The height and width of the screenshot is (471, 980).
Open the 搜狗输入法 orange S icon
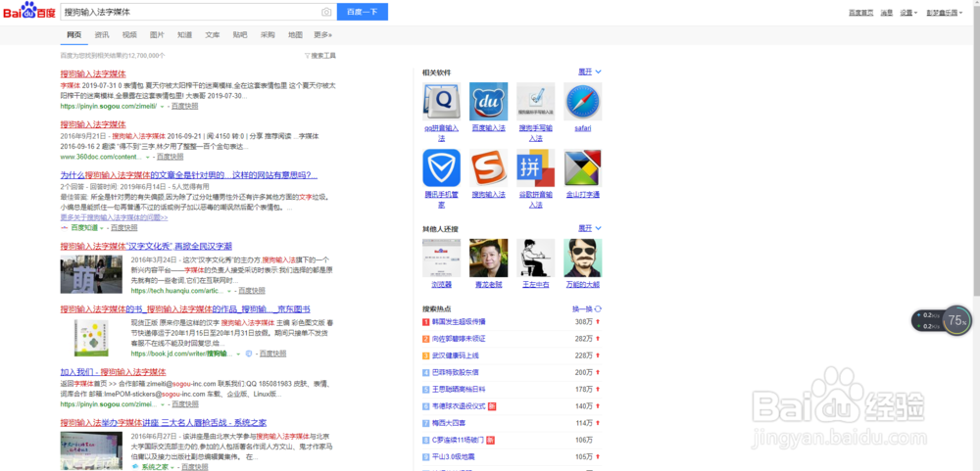488,167
